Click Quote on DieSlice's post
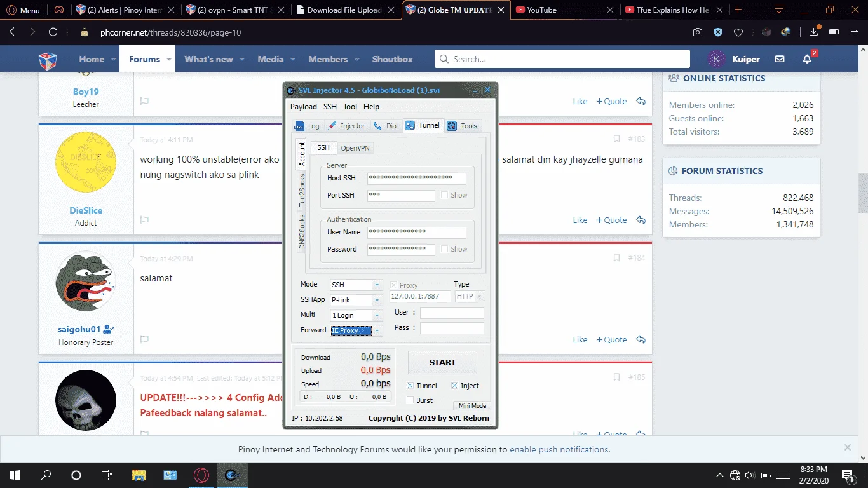 pos(611,220)
